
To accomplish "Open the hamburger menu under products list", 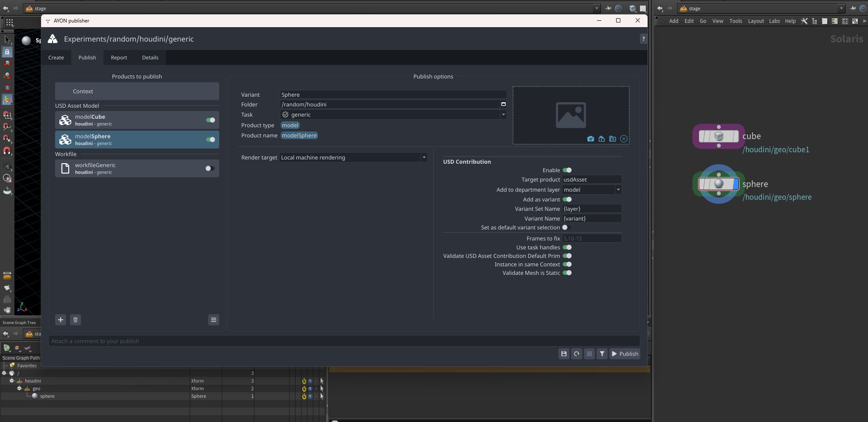I will pyautogui.click(x=214, y=320).
